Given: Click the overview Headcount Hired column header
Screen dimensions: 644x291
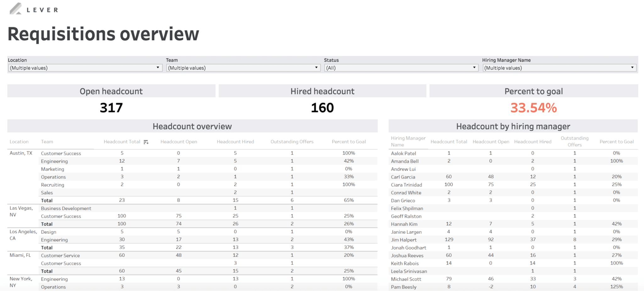Looking at the screenshot, I should [x=235, y=142].
